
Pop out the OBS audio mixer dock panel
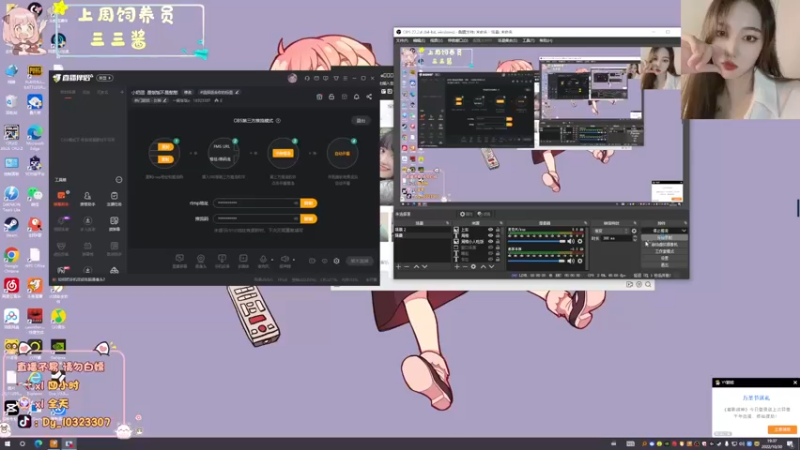(x=585, y=223)
